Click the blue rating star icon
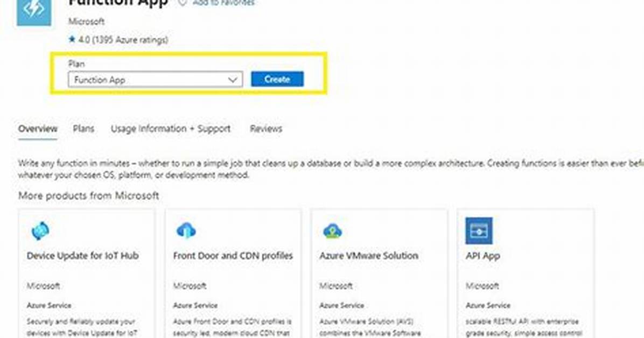Screen dimensions: 644x338 pyautogui.click(x=72, y=39)
